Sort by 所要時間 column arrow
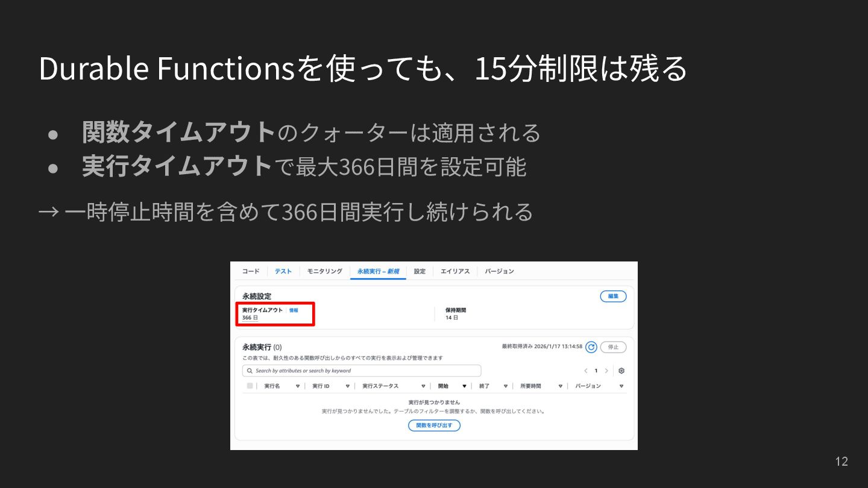Viewport: 868px width, 488px height. (x=560, y=386)
